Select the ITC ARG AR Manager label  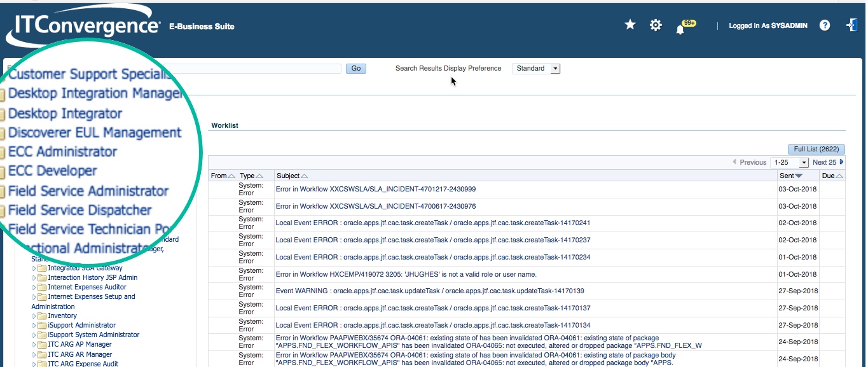[x=80, y=355]
